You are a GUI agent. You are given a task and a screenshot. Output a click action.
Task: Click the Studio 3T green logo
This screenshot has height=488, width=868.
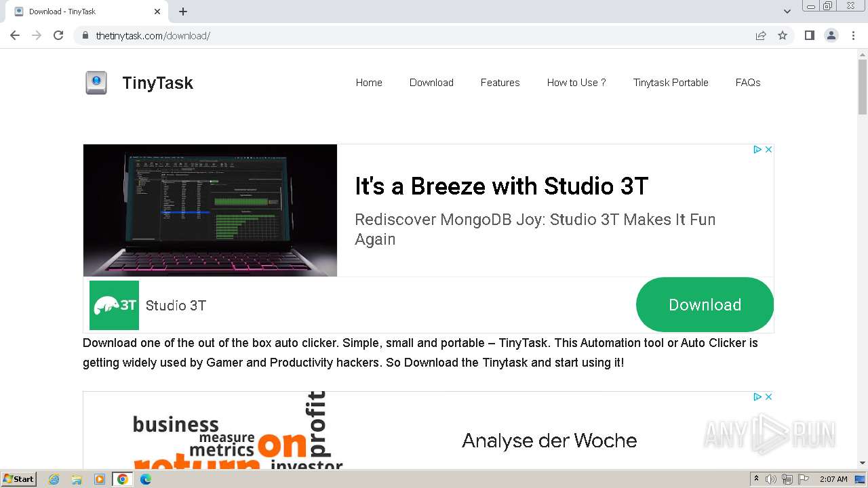click(x=114, y=305)
